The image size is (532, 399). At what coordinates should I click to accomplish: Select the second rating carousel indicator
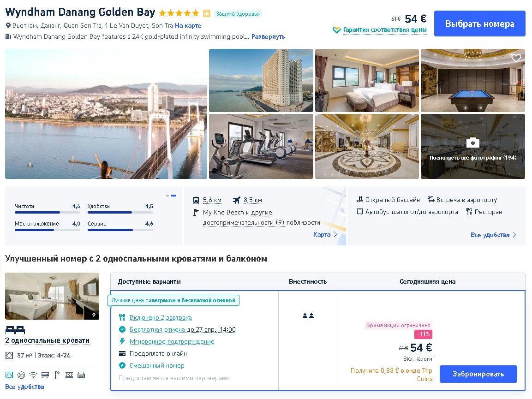(173, 196)
